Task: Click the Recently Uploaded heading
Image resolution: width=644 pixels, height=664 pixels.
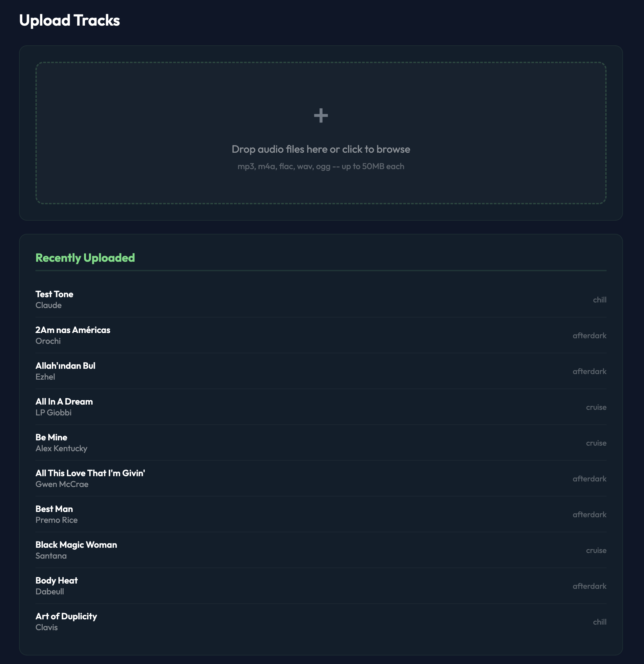Action: click(85, 257)
